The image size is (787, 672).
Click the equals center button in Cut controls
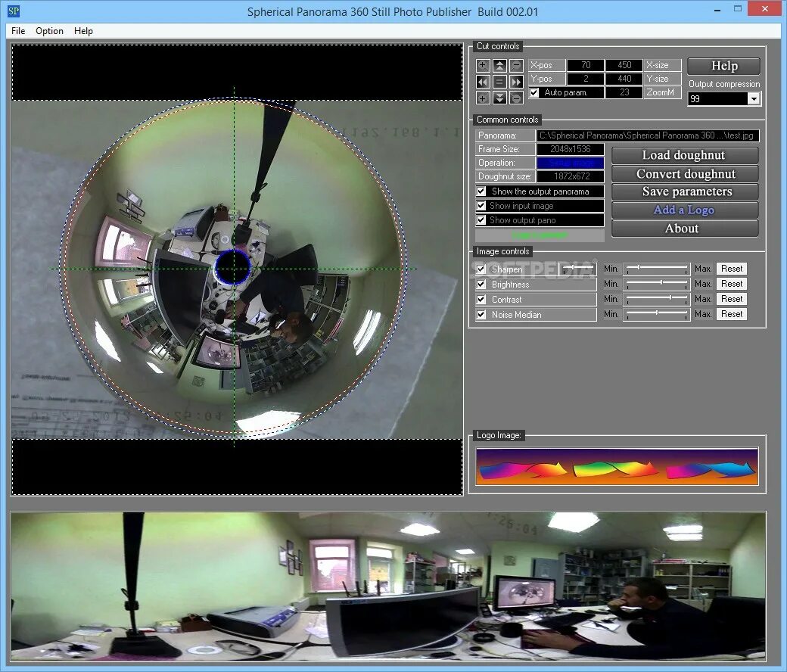coord(499,82)
